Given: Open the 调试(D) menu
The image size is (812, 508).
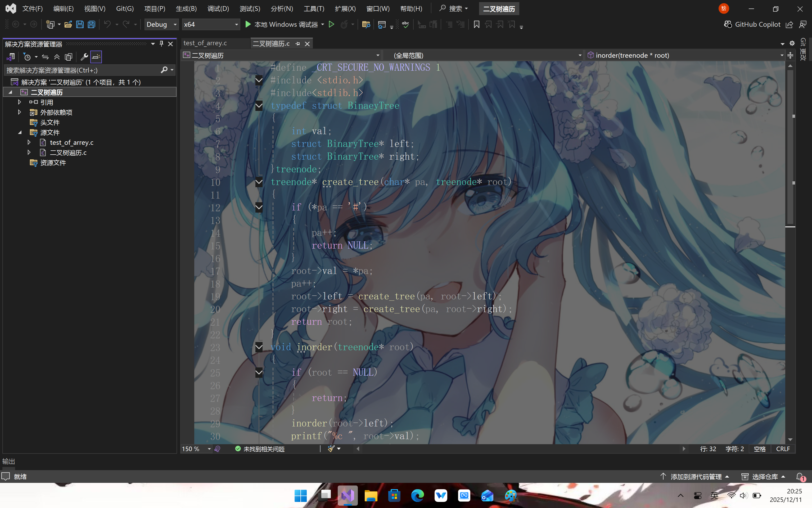Looking at the screenshot, I should coord(218,9).
